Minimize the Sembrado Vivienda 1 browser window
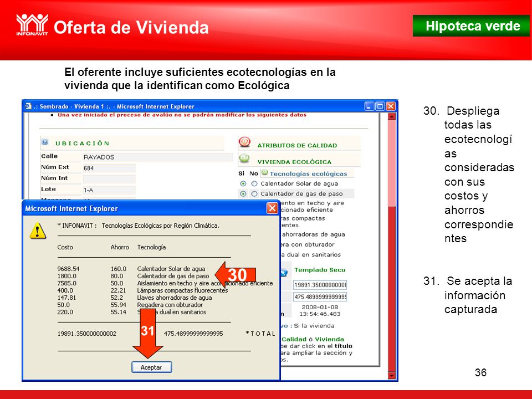532x399 pixels. tap(370, 106)
